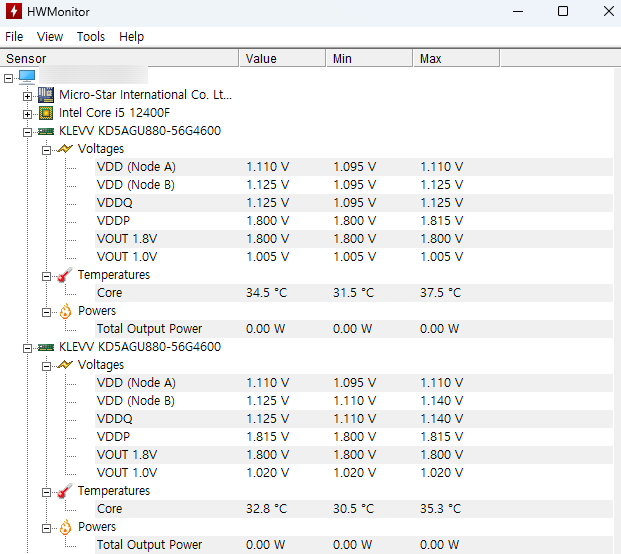This screenshot has width=621, height=554.
Task: Select second KLEVV KD5AGU880-56G4600 label
Action: 140,347
